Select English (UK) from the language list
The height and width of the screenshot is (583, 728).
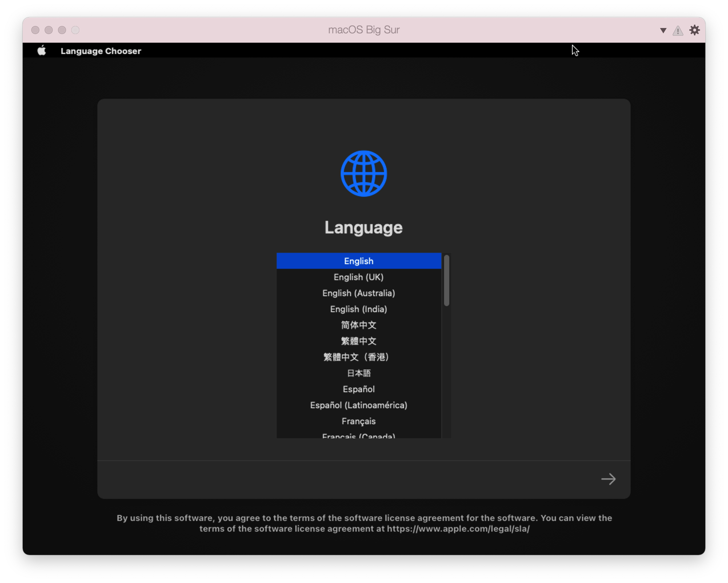[x=359, y=277]
